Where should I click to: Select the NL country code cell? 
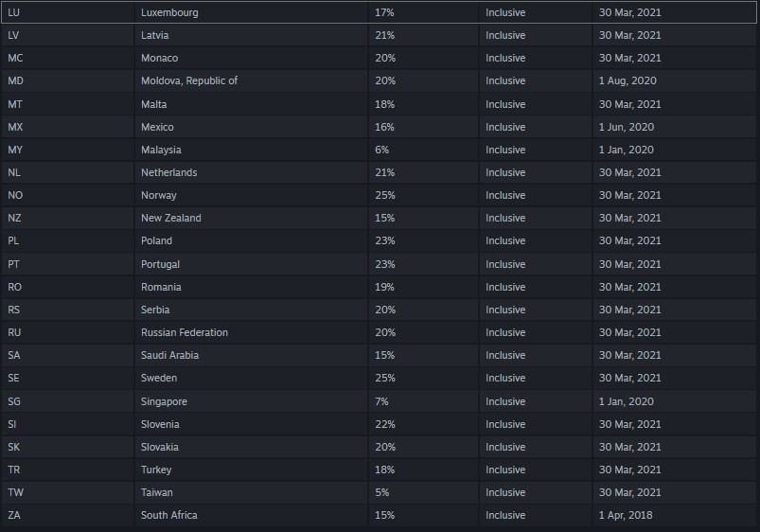click(x=68, y=172)
